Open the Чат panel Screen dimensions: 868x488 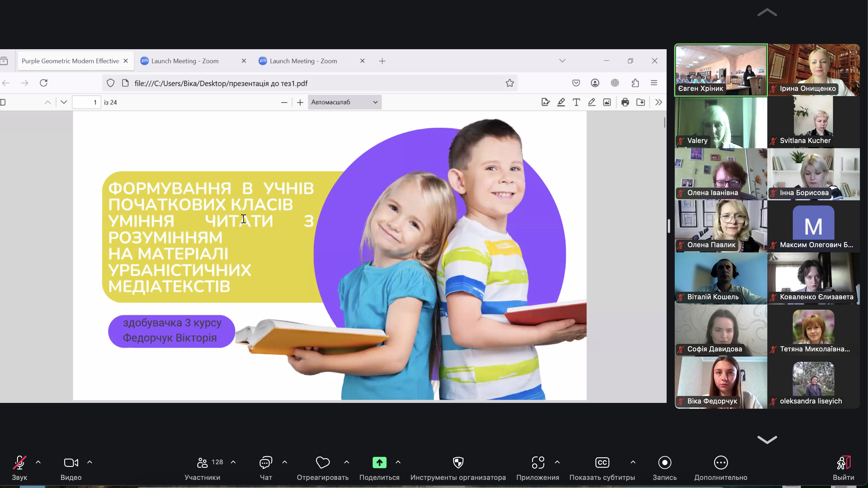266,463
